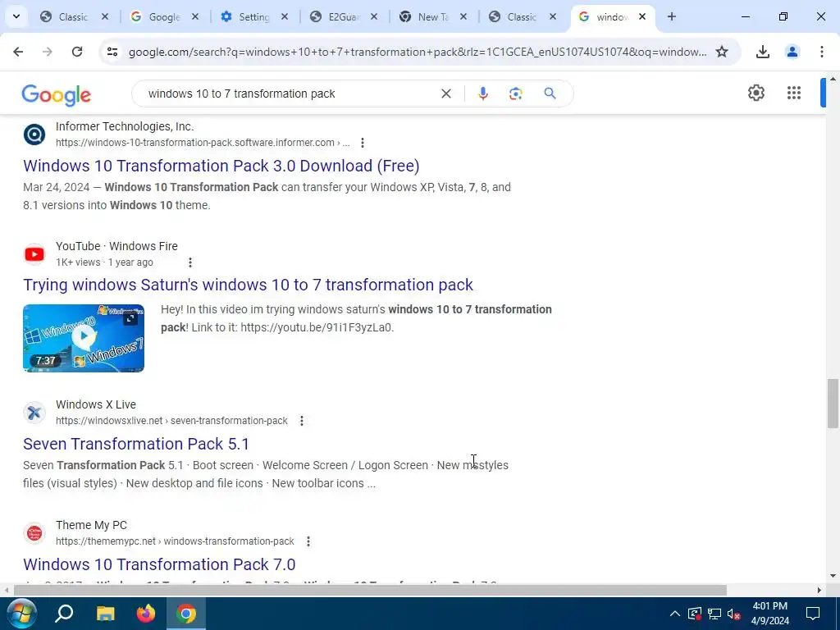840x630 pixels.
Task: Open the Start menu orb
Action: [21, 614]
